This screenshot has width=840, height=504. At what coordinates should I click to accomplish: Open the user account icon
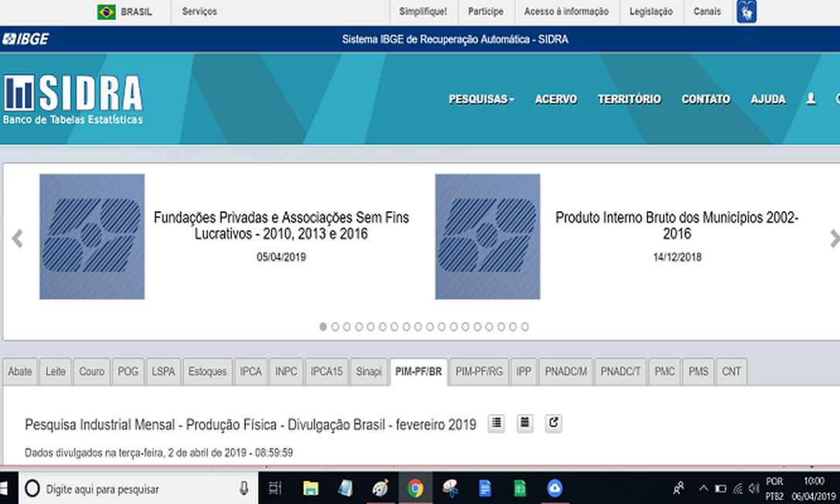(x=811, y=99)
